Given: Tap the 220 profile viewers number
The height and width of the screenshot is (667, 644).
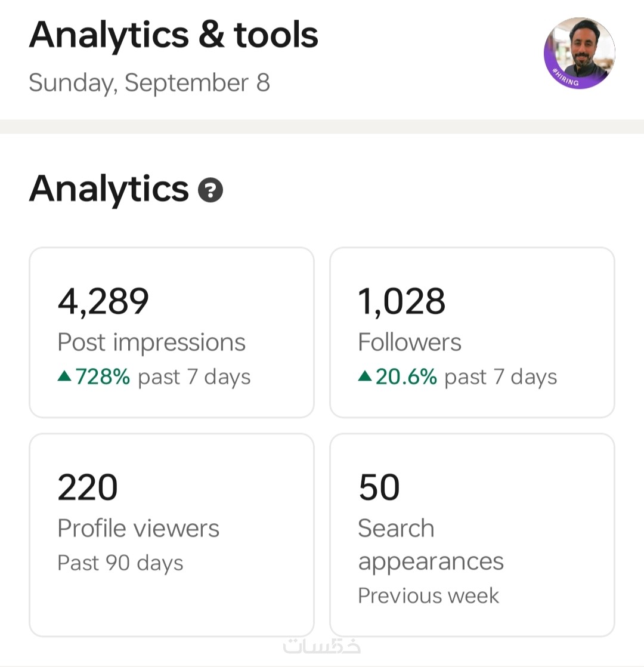Looking at the screenshot, I should pos(88,487).
